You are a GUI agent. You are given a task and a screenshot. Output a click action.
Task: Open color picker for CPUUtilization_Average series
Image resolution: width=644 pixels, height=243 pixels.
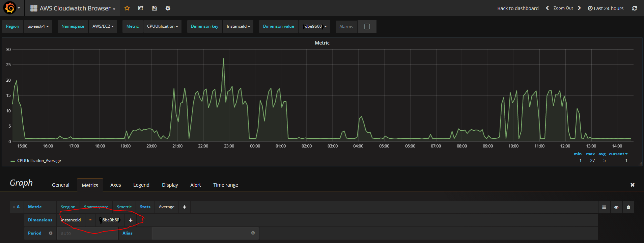13,161
